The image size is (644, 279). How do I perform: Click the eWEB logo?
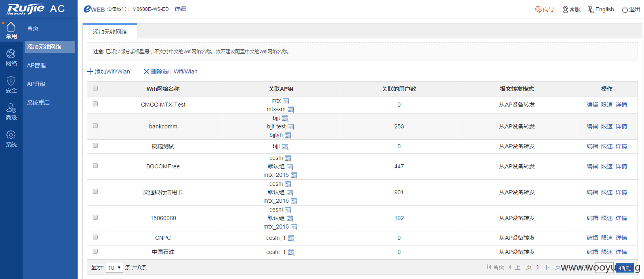[94, 9]
